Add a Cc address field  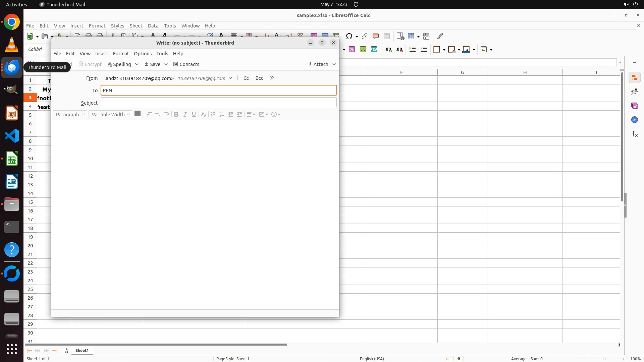(x=246, y=78)
